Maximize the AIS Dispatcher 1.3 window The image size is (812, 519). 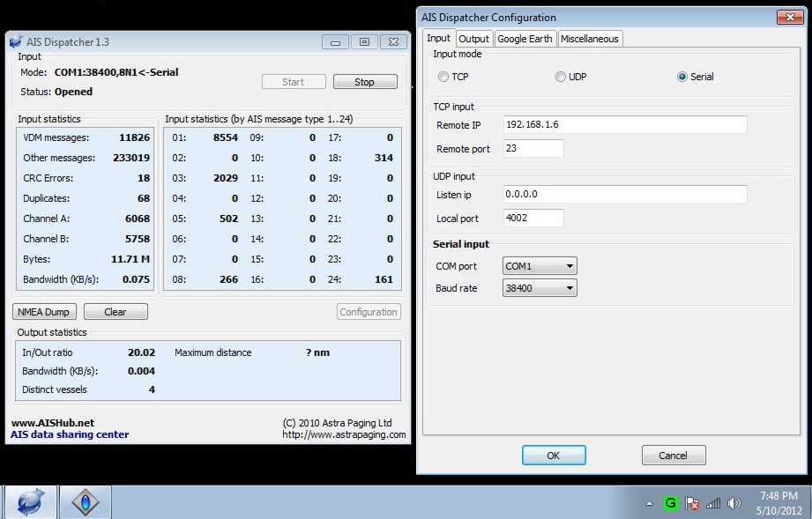point(365,42)
